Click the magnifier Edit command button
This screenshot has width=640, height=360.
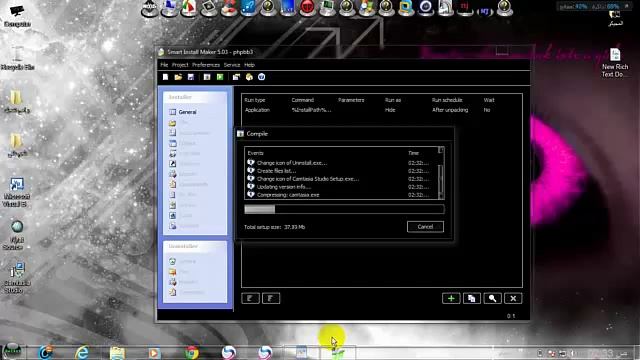pos(492,298)
